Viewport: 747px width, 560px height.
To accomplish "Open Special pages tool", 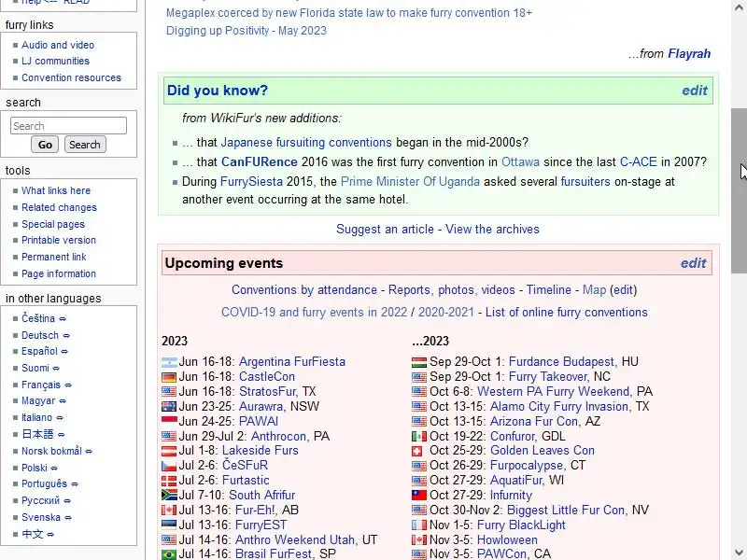I will point(53,224).
